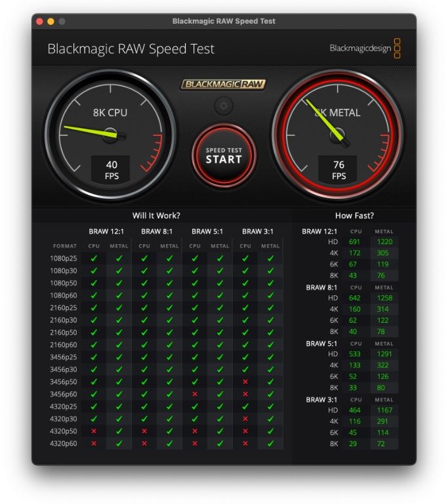
Task: Click checkmark for 3456p50 BRAW 5:1 CPU
Action: pyautogui.click(x=195, y=381)
